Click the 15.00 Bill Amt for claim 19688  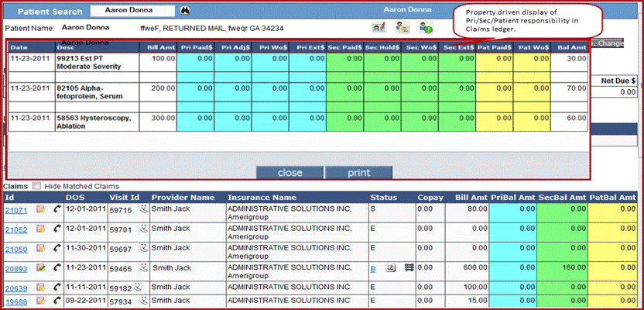[x=478, y=301]
